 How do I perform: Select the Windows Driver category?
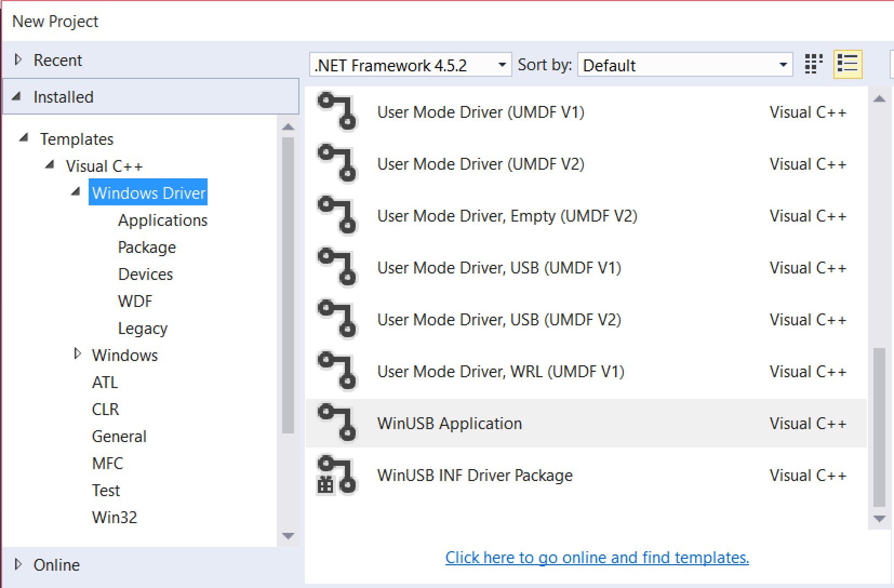(148, 192)
